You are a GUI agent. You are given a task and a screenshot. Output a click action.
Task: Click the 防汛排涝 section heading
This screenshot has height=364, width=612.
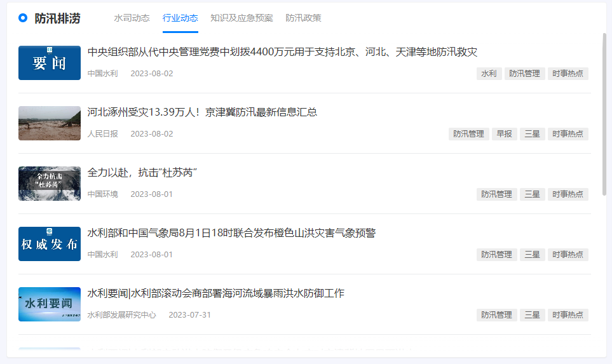(x=57, y=18)
